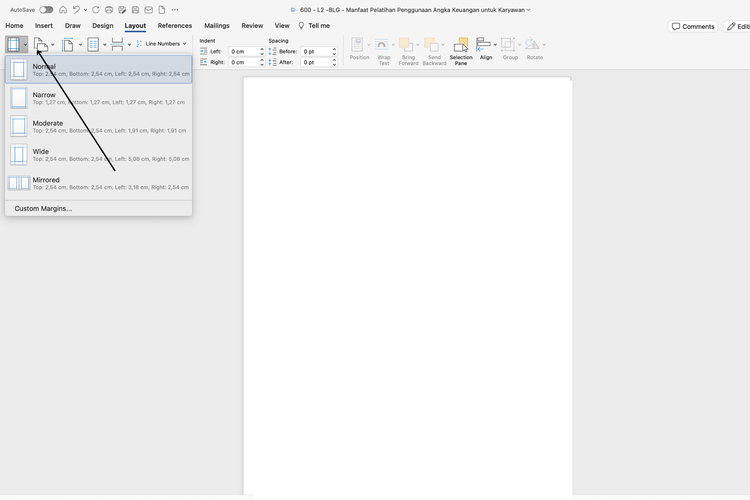Click the Indent Right stepper arrows
This screenshot has height=500, width=750.
(x=262, y=62)
